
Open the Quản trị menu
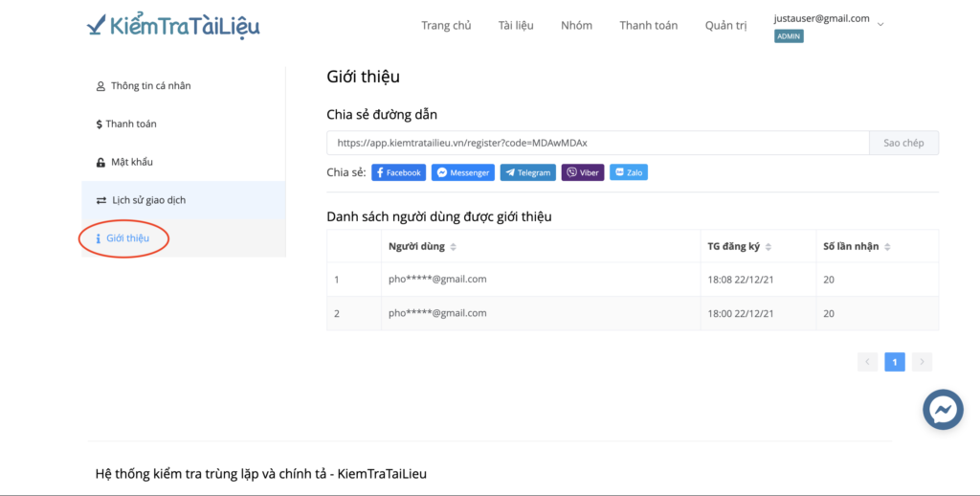725,26
